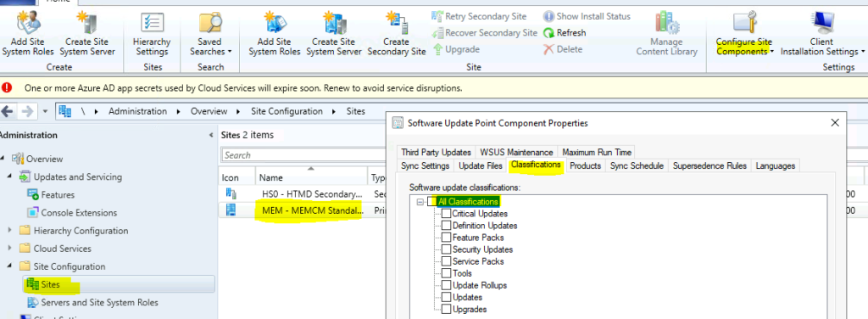Click the Upgrade ribbon command
The height and width of the screenshot is (319, 868).
click(456, 49)
